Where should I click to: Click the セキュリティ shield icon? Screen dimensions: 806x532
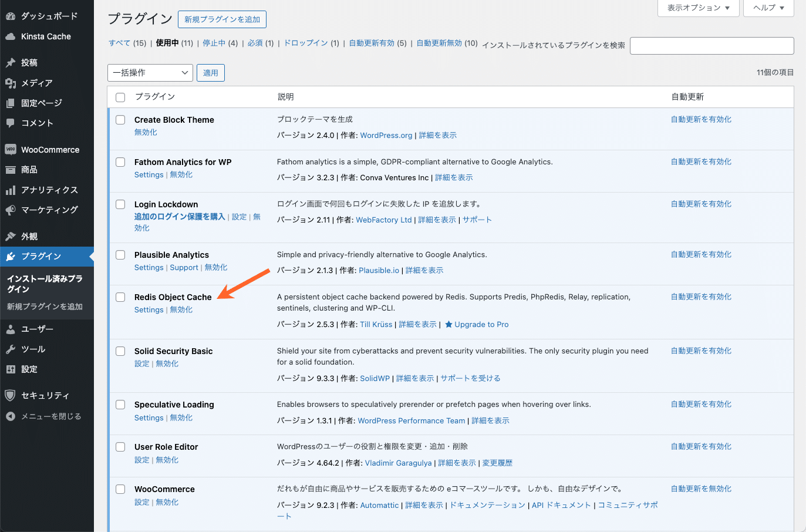pos(11,395)
